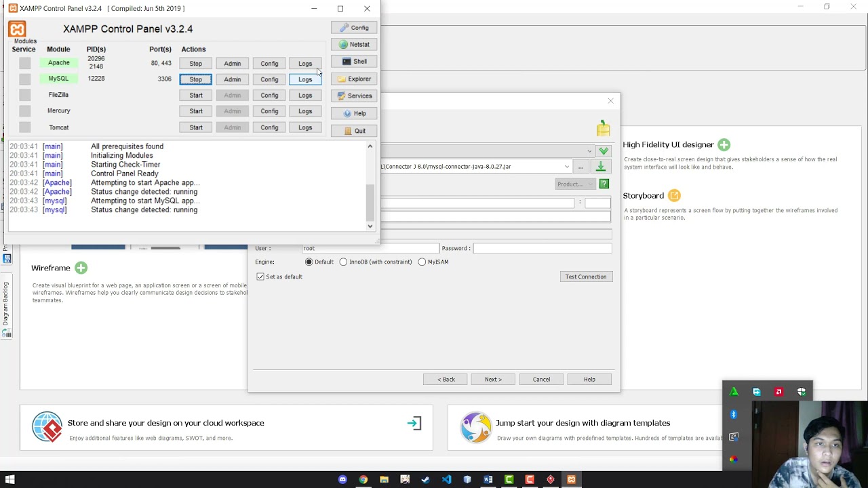Expand the top dropdown in database dialog
The width and height of the screenshot is (868, 488).
(589, 151)
